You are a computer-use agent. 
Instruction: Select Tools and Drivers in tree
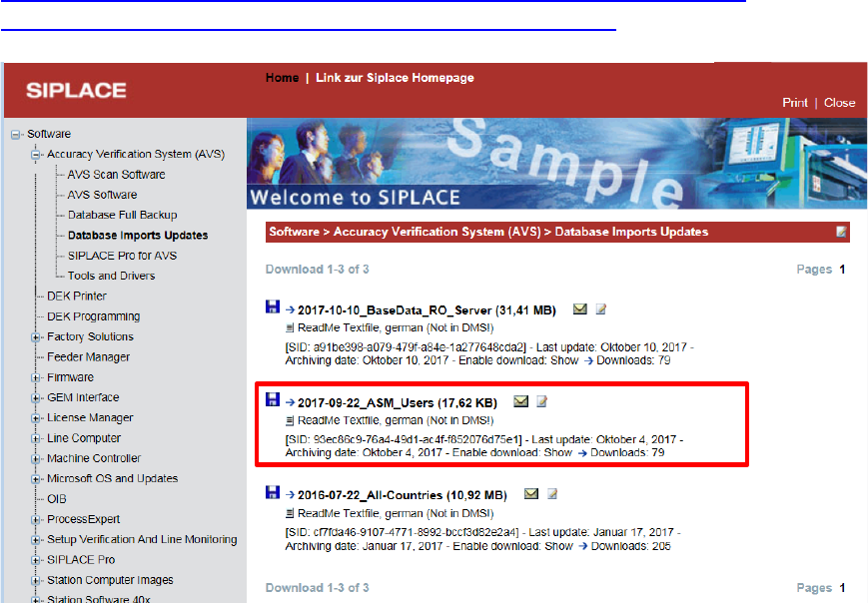point(111,276)
